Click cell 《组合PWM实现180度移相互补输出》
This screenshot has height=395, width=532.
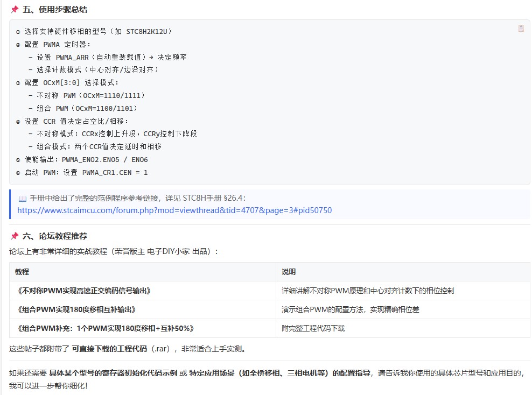click(143, 309)
